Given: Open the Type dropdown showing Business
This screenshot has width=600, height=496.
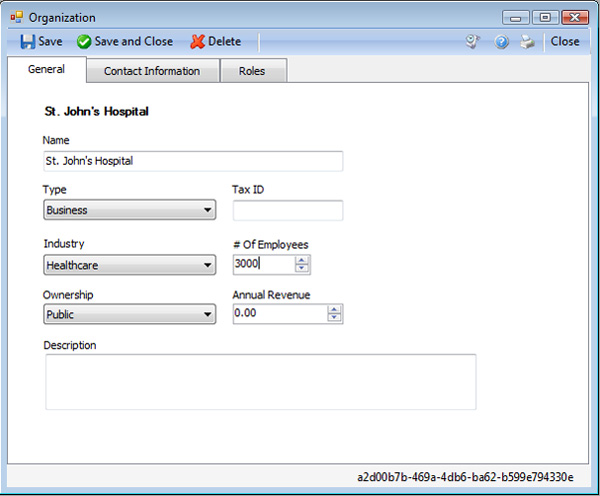Looking at the screenshot, I should tap(130, 210).
